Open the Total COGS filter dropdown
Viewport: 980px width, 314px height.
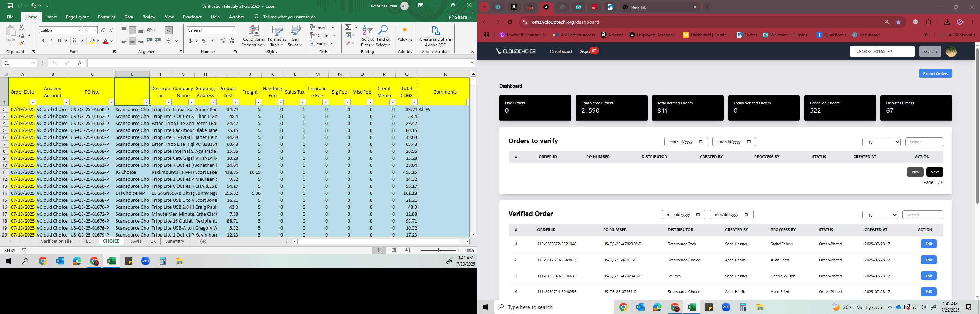pos(415,102)
